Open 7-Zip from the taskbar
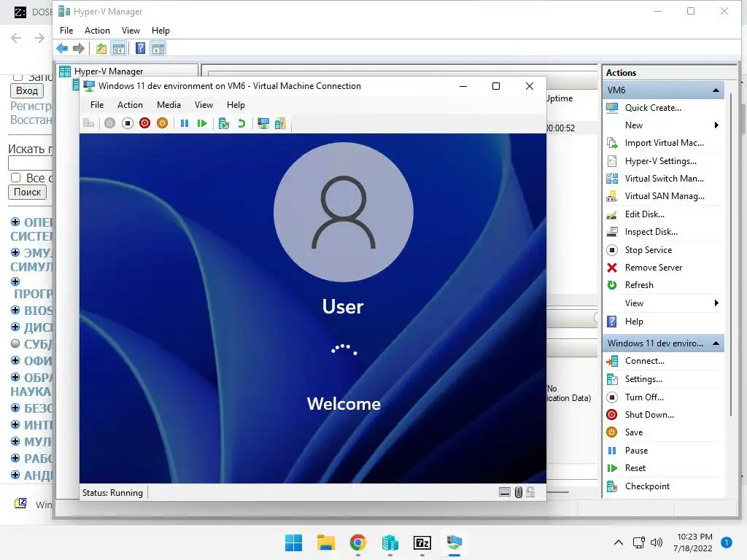This screenshot has width=747, height=560. (x=422, y=542)
